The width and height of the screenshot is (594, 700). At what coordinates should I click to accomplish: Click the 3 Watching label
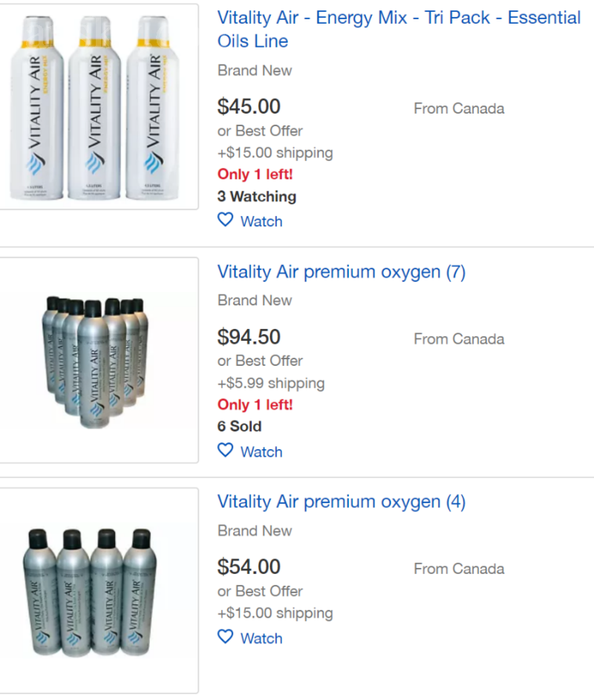coord(256,197)
